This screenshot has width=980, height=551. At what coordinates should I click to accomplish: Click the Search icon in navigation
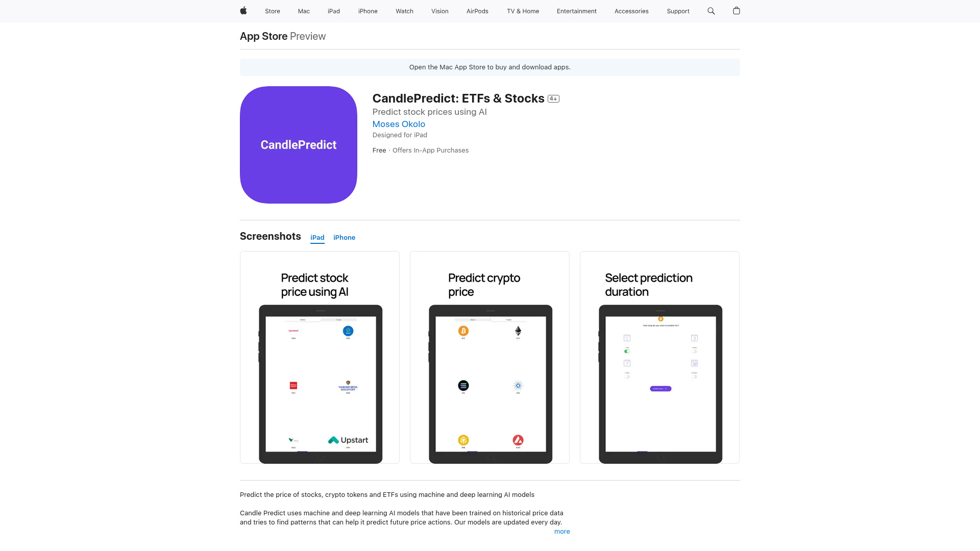tap(712, 11)
